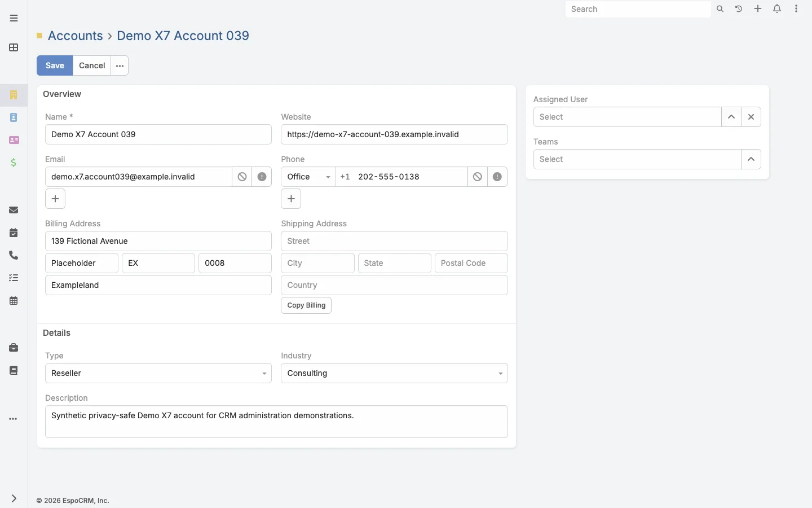Image resolution: width=812 pixels, height=508 pixels.
Task: Toggle invalid flag on the email address
Action: [262, 177]
